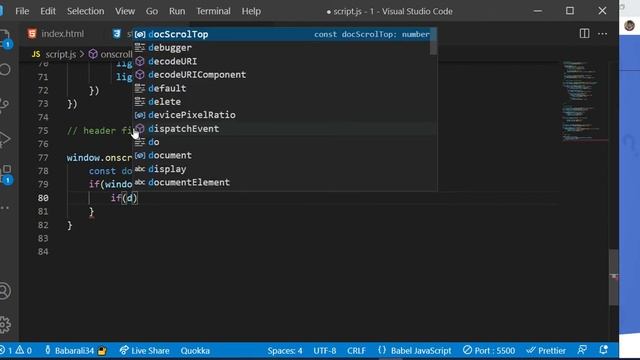
Task: Open the Manage gear icon
Action: 5,325
